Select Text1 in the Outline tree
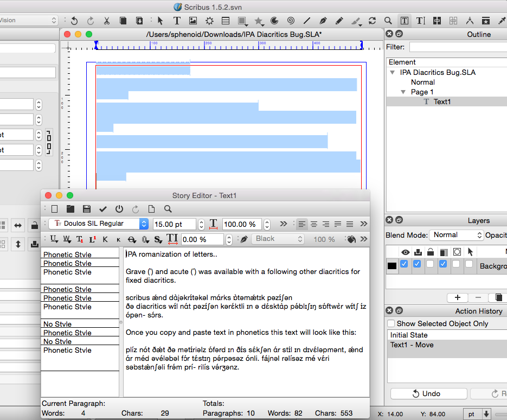Screen dimensions: 507x420 click(x=442, y=101)
